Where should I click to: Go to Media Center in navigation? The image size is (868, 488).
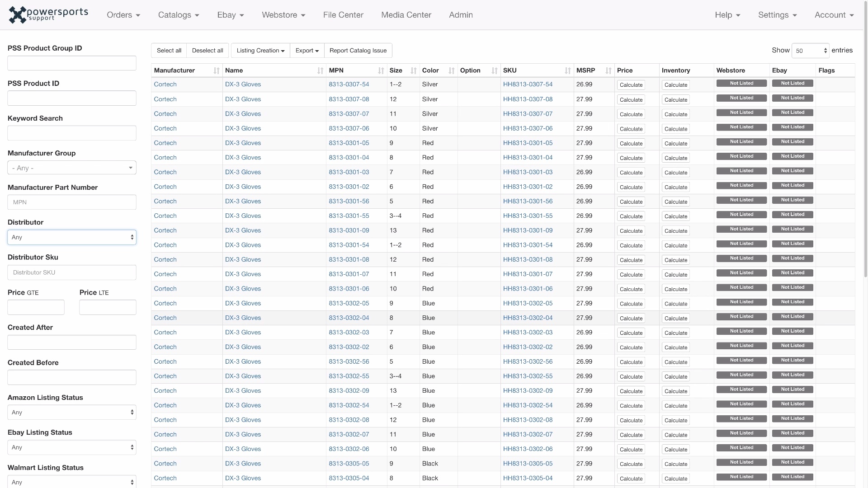pos(406,15)
